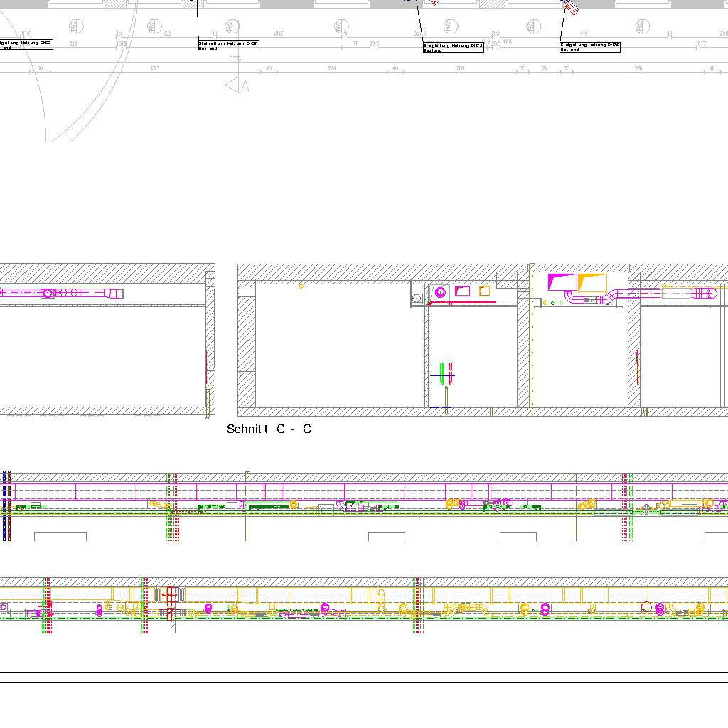
Task: Select the rightmost Steigleitung Heizung DN25 label
Action: [590, 47]
